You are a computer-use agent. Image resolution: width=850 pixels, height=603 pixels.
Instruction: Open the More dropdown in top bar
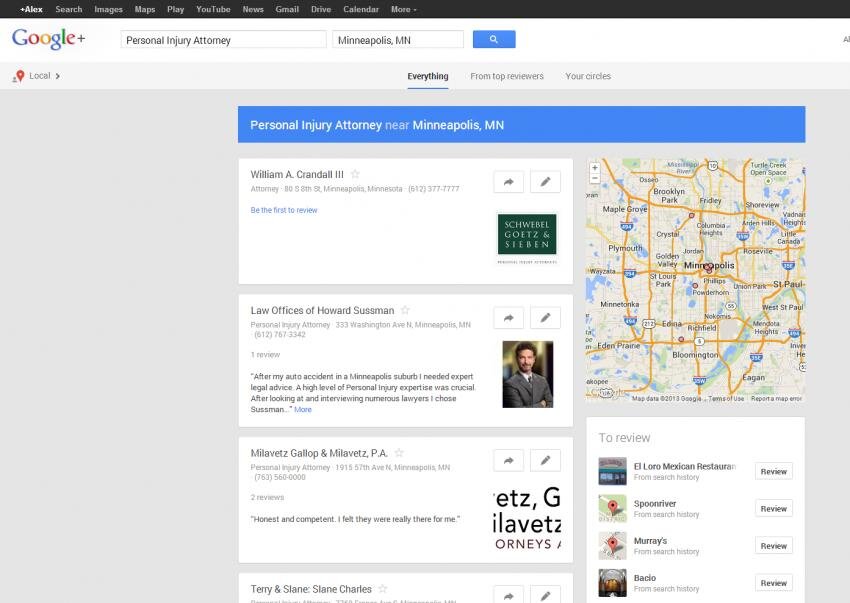pyautogui.click(x=404, y=9)
